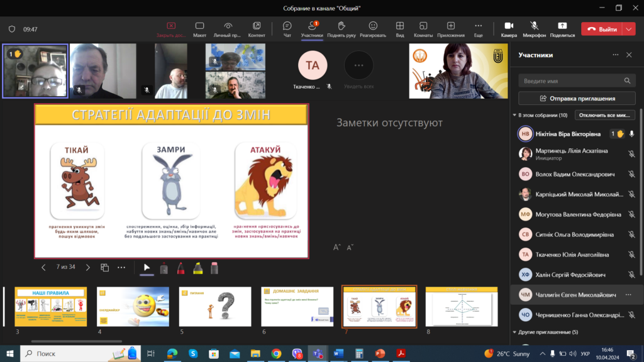Screen dimensions: 644x362
Task: Open slide 5 thumbnail with question mark
Action: point(215,307)
